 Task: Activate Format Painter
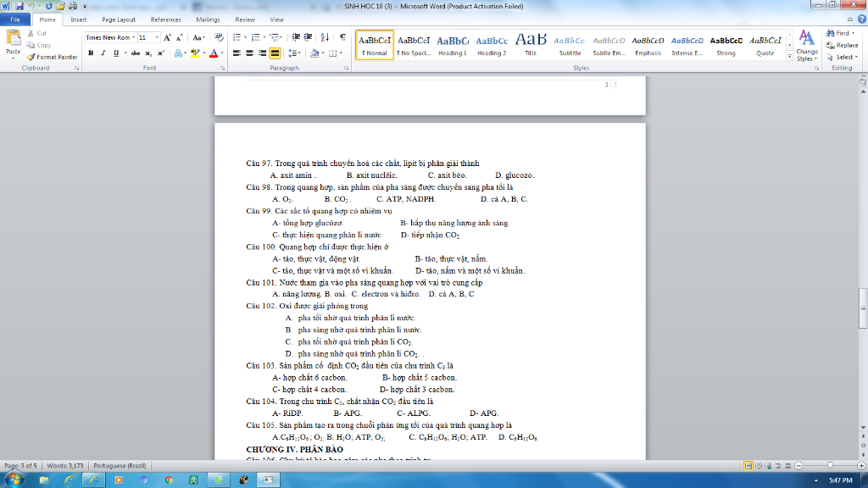point(52,57)
